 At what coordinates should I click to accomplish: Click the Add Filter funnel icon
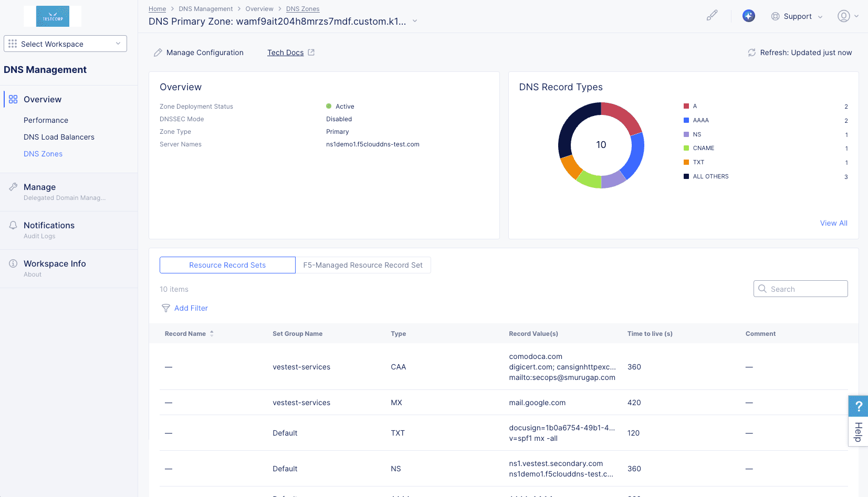pyautogui.click(x=166, y=308)
